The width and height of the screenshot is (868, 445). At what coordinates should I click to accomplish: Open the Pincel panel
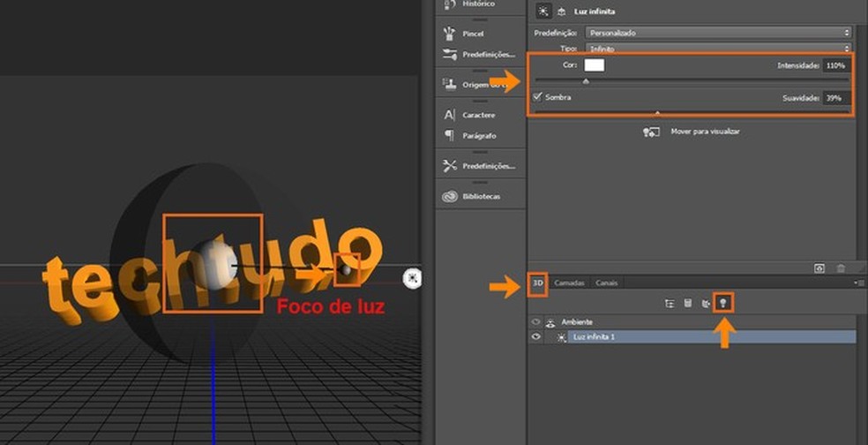point(464,34)
